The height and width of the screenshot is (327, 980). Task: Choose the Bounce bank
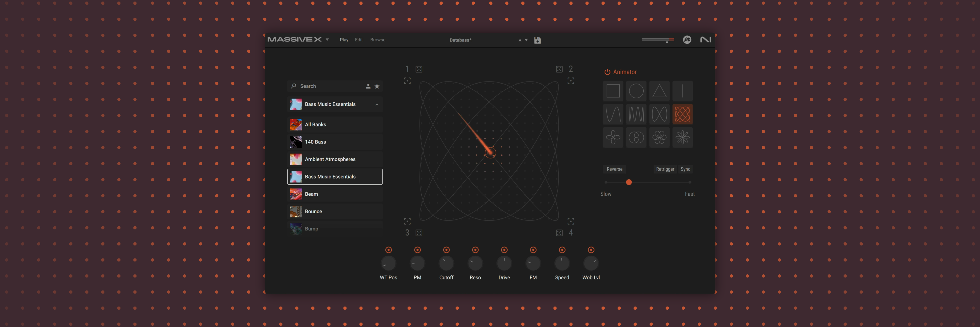pos(335,211)
